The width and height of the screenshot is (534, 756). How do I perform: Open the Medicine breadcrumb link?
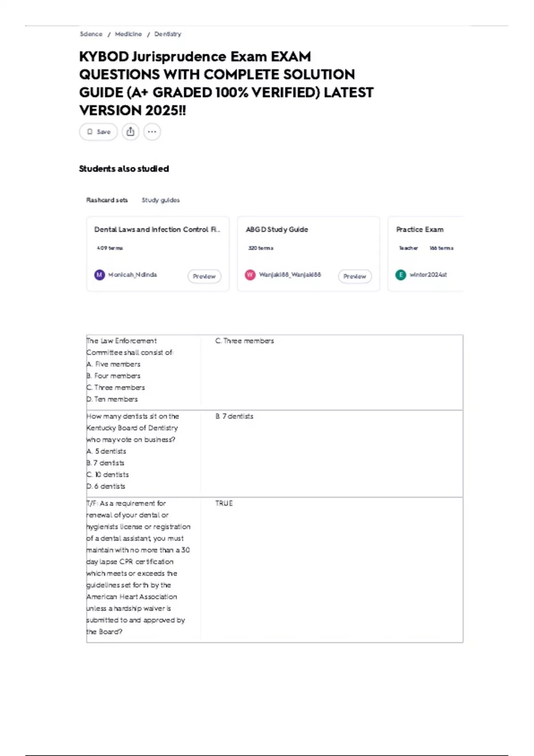[x=128, y=34]
